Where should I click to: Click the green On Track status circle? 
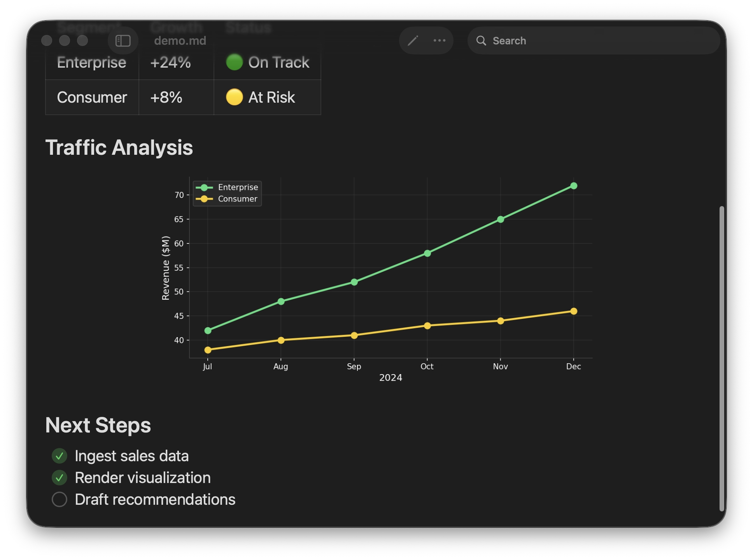pyautogui.click(x=235, y=62)
